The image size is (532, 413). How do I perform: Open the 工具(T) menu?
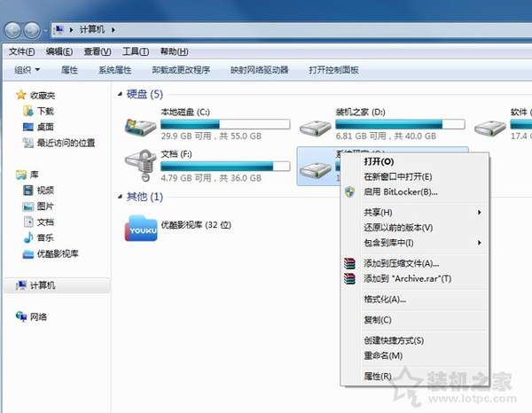(136, 51)
